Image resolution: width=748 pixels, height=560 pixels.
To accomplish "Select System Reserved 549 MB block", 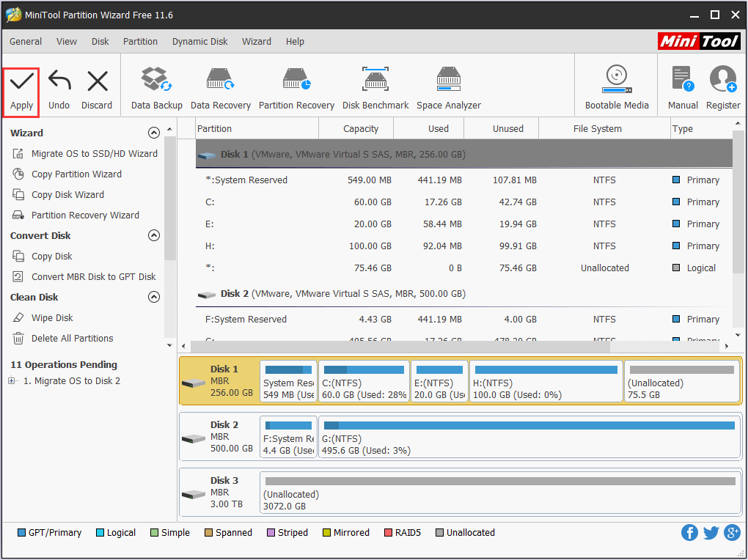I will 289,381.
